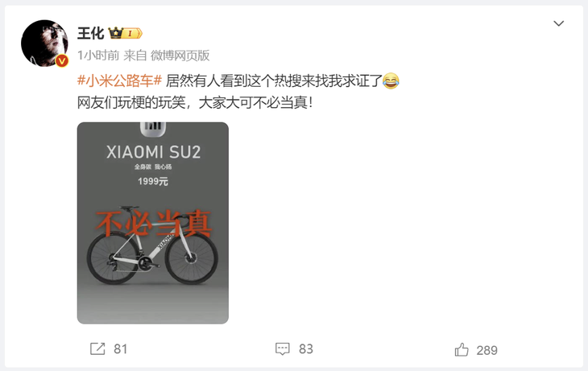Click the repost count 81
The height and width of the screenshot is (371, 588).
point(121,349)
